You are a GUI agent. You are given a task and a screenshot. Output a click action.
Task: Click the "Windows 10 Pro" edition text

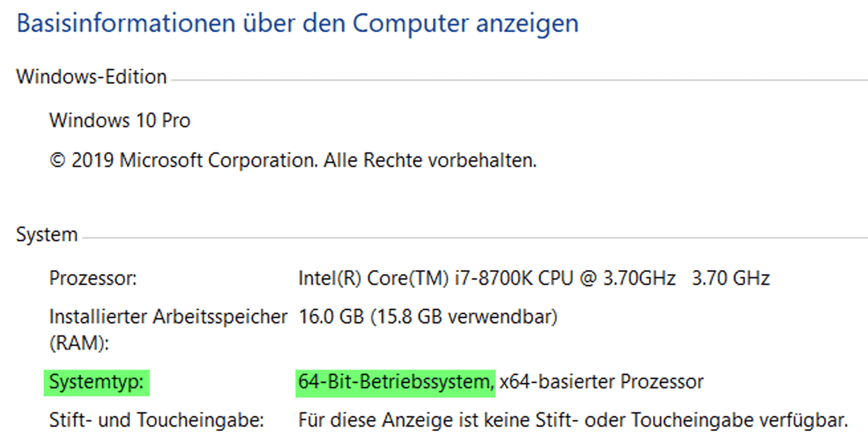coord(120,120)
